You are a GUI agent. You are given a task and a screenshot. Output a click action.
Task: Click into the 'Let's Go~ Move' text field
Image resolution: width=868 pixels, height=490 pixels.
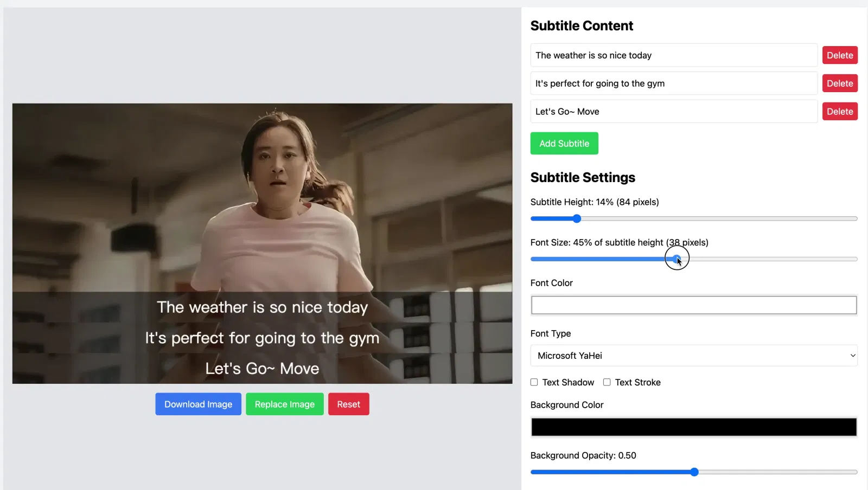pos(673,112)
